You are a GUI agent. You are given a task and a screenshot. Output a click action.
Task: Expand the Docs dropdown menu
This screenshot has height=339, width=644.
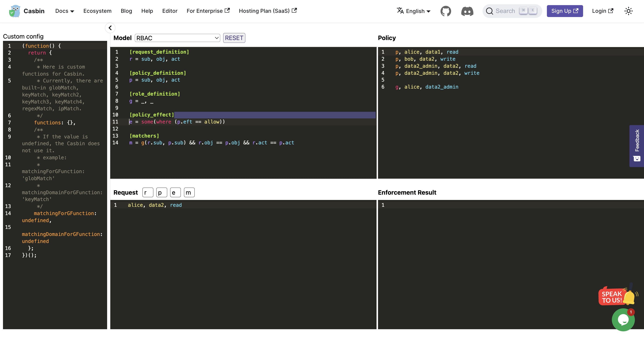(65, 11)
